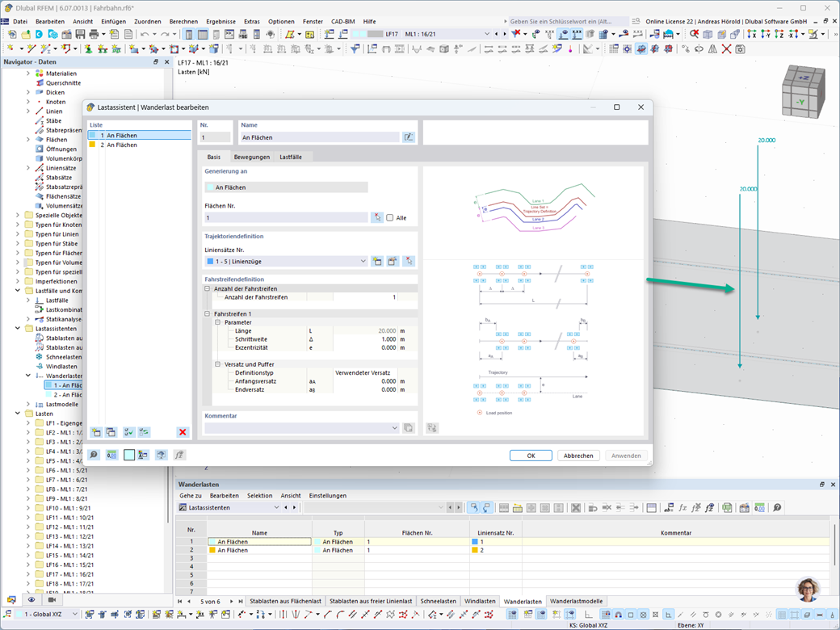Select LF10 - ML1 : 9/21 in the navigator

68,508
